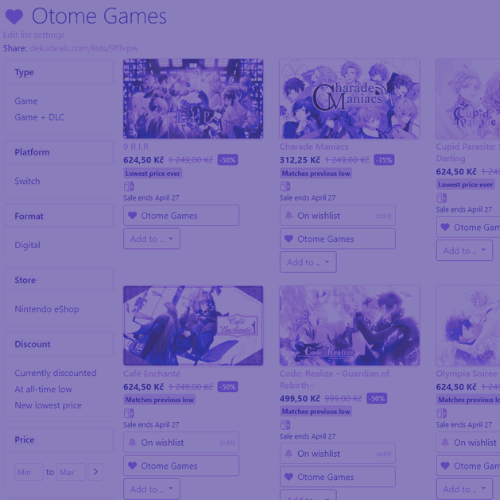Click the bell icon on Charade Maniacs wishlist button

(x=289, y=216)
